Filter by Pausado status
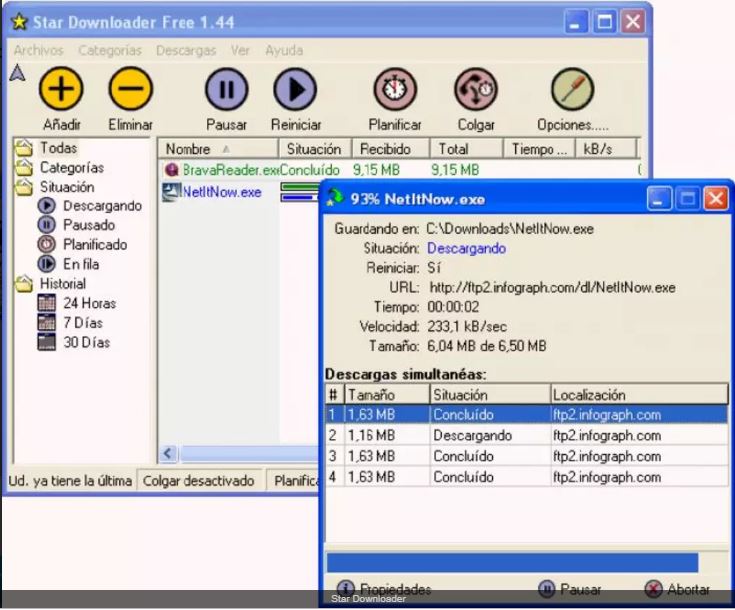This screenshot has width=735, height=610. tap(76, 225)
